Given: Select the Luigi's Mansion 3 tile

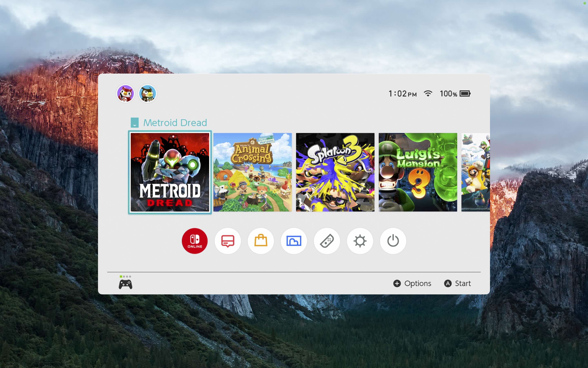Looking at the screenshot, I should click(418, 172).
